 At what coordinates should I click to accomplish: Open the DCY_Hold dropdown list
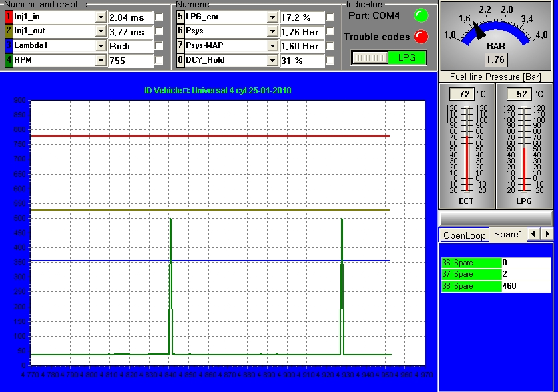click(x=272, y=61)
